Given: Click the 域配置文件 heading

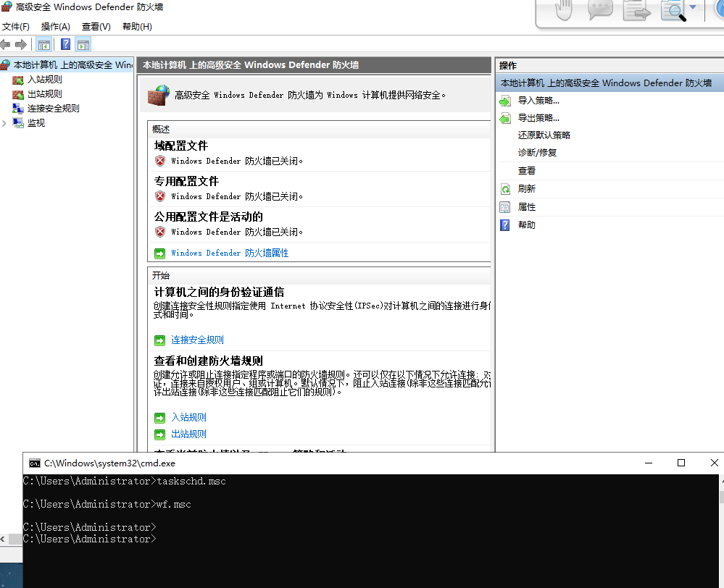Looking at the screenshot, I should pos(181,146).
